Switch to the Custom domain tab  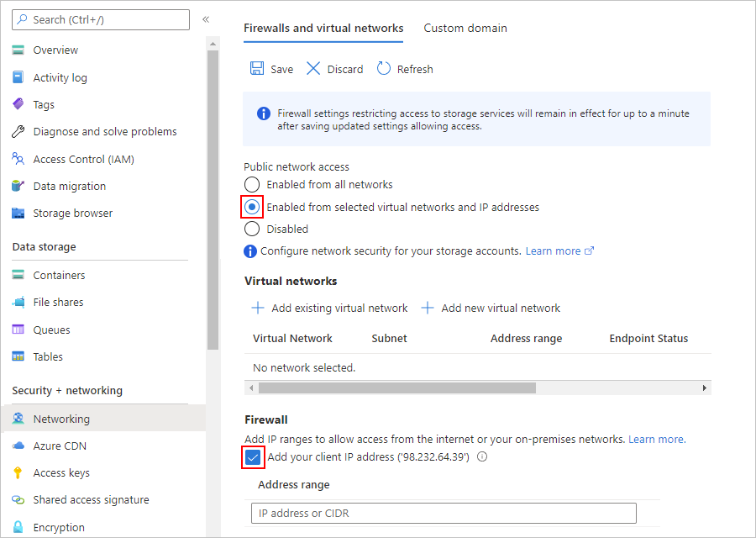point(465,28)
